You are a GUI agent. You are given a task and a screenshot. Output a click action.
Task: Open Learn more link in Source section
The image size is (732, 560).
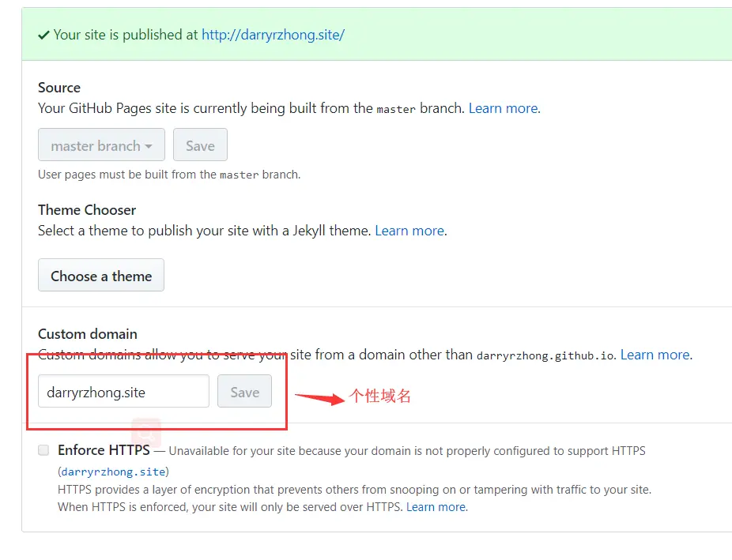point(504,108)
